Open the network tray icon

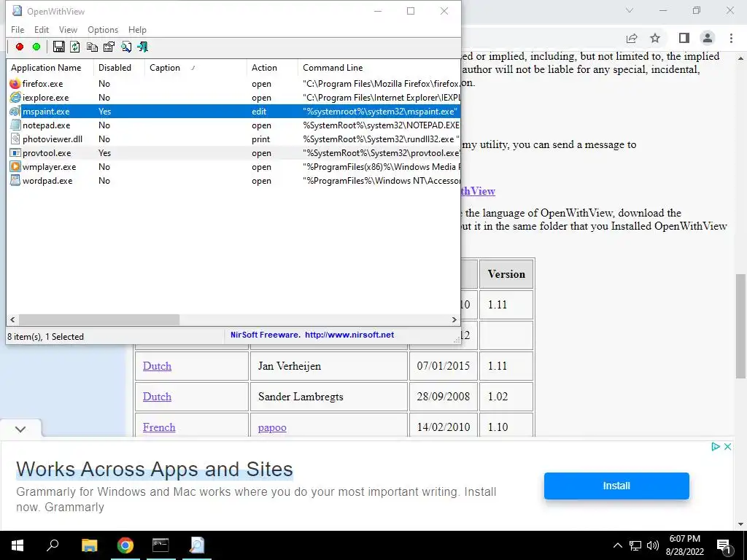pyautogui.click(x=635, y=545)
